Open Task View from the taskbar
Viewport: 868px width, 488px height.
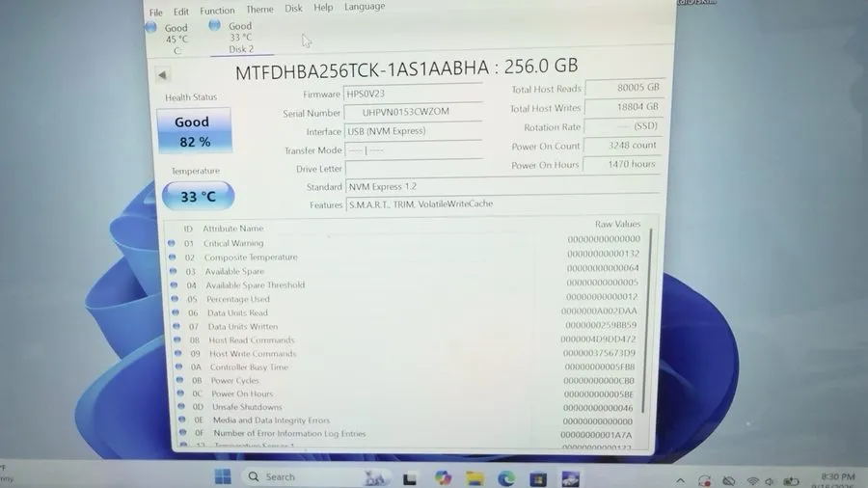point(410,478)
